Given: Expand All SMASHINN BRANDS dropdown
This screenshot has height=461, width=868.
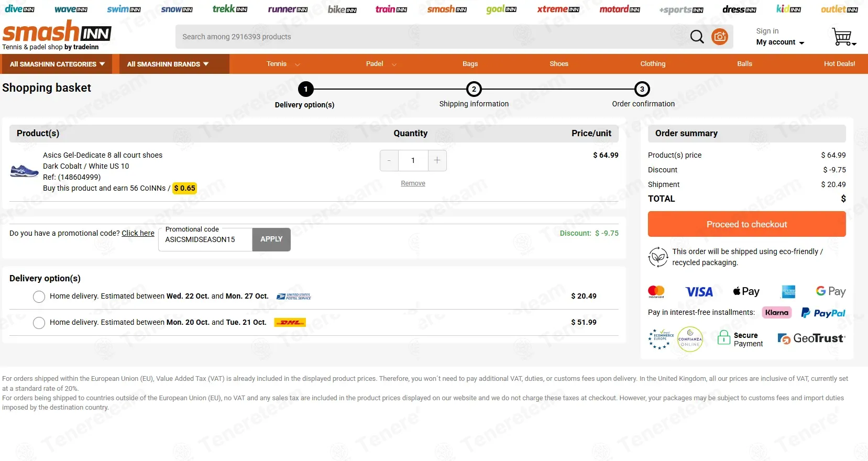Looking at the screenshot, I should [x=168, y=64].
